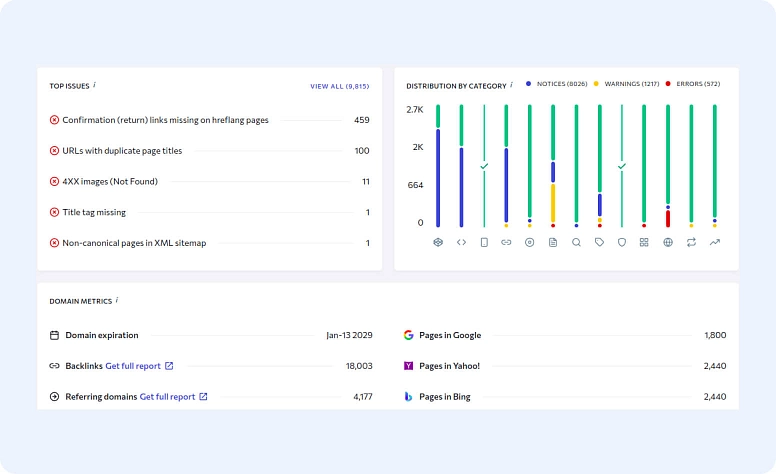The height and width of the screenshot is (474, 776).
Task: Select the '4XX images (Not Found)' issue row
Action: [110, 182]
